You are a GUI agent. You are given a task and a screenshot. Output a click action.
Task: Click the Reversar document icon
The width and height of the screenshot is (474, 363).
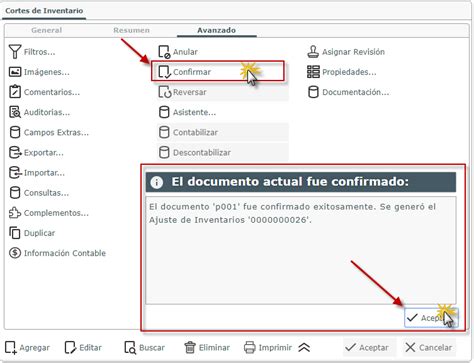pos(164,92)
